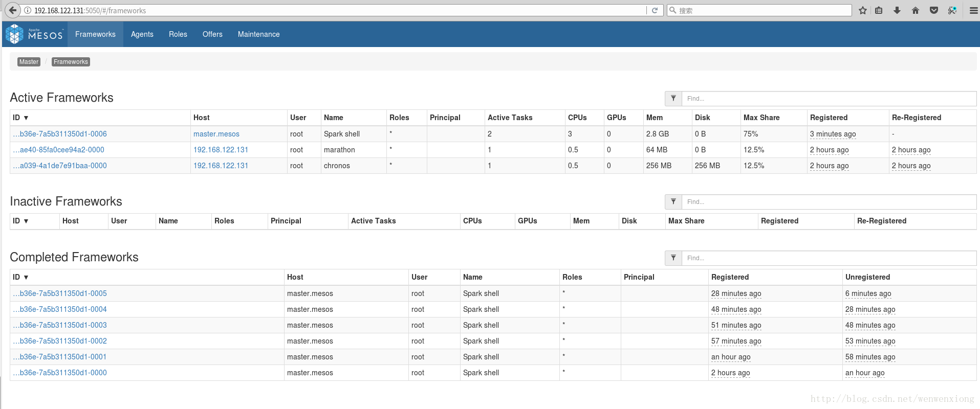Click the Active Frameworks filter funnel icon
Viewport: 980px width, 409px height.
(673, 98)
